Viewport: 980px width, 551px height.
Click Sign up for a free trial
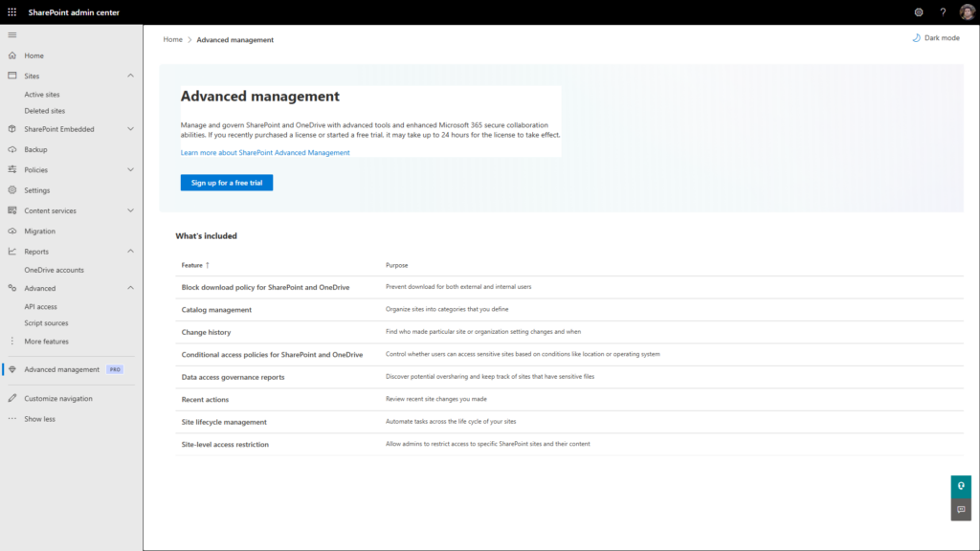coord(226,183)
